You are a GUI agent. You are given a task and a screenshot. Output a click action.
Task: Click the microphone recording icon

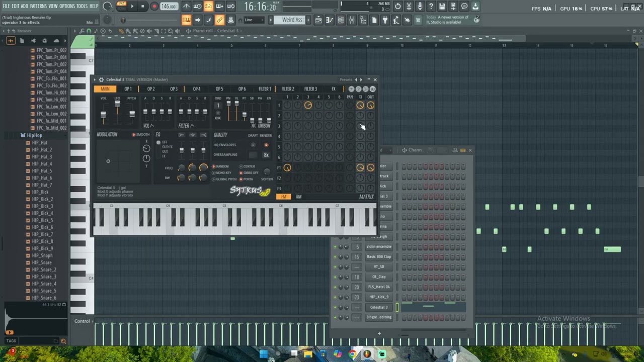tap(420, 7)
